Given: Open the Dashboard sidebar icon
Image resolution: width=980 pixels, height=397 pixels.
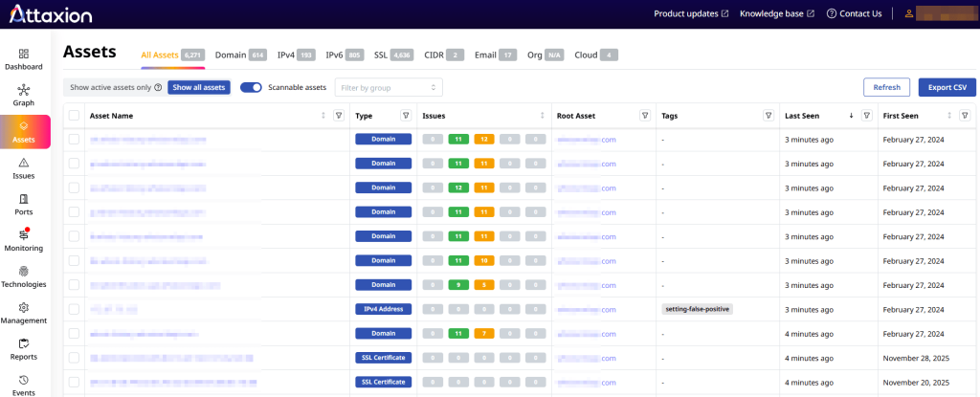Looking at the screenshot, I should click(24, 55).
